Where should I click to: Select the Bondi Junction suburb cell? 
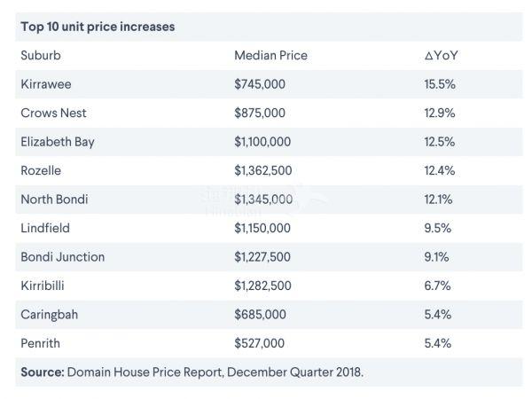coord(62,256)
